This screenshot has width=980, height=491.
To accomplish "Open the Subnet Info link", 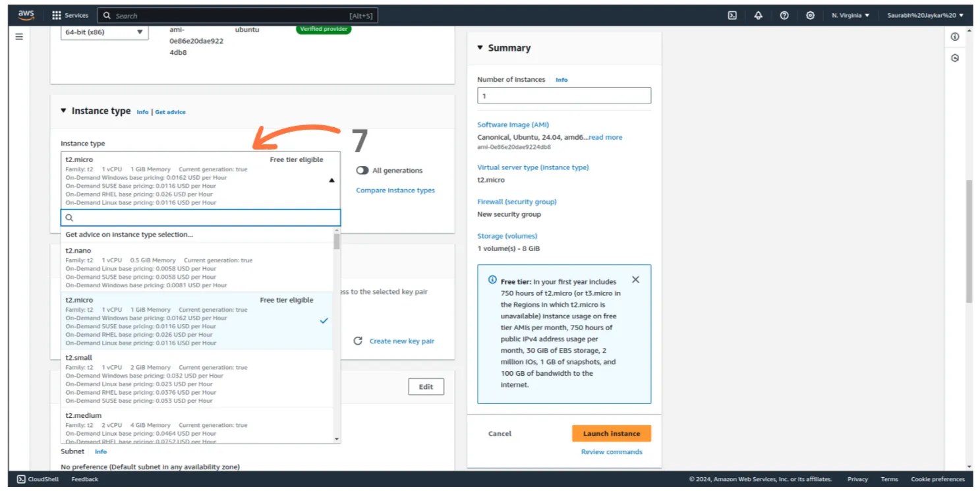I will pos(100,451).
